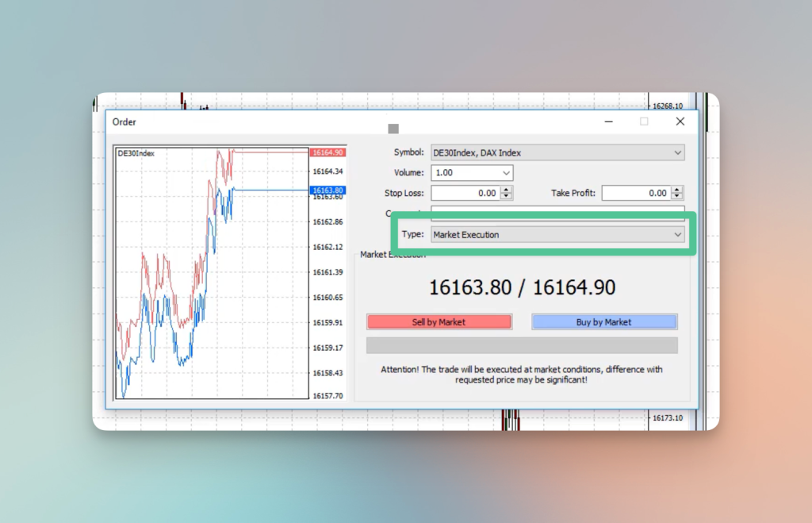The height and width of the screenshot is (523, 812).
Task: Click the maximize icon in Order title bar
Action: (x=644, y=121)
